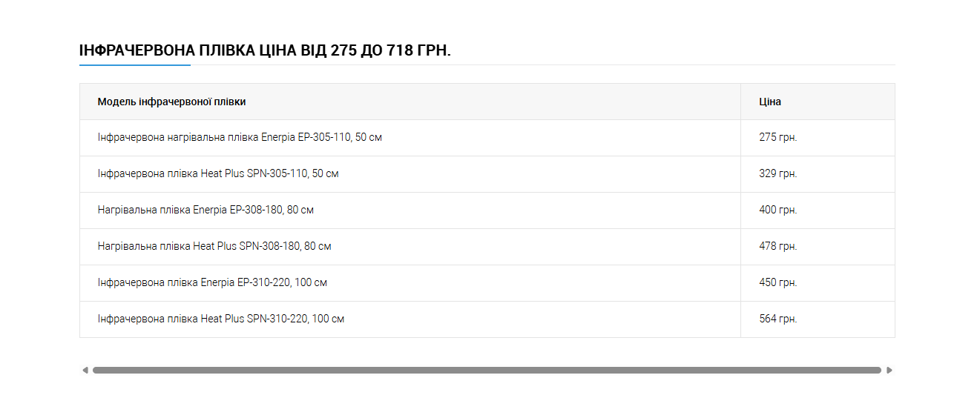
Task: Click the 564 грн. price cell
Action: click(x=818, y=319)
